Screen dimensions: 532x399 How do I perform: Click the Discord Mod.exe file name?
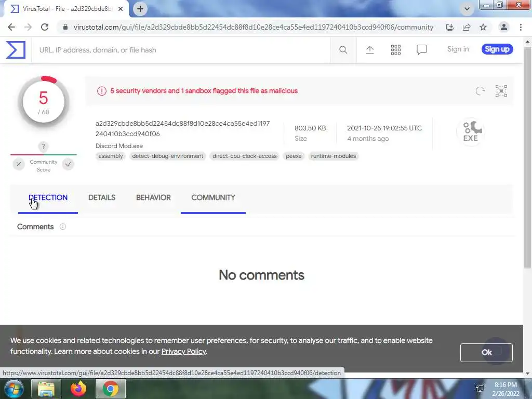(x=119, y=146)
